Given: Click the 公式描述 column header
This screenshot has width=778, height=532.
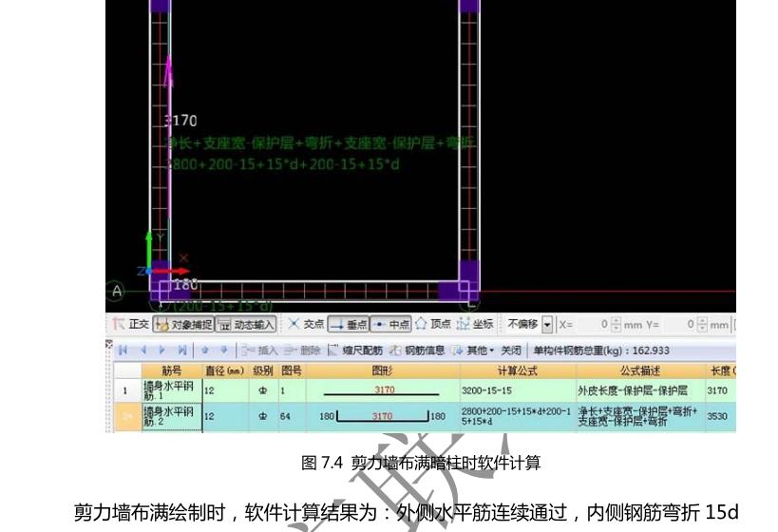Looking at the screenshot, I should [x=640, y=370].
